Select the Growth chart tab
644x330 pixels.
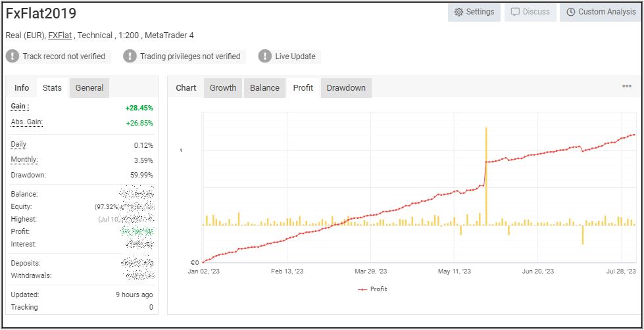tap(223, 88)
